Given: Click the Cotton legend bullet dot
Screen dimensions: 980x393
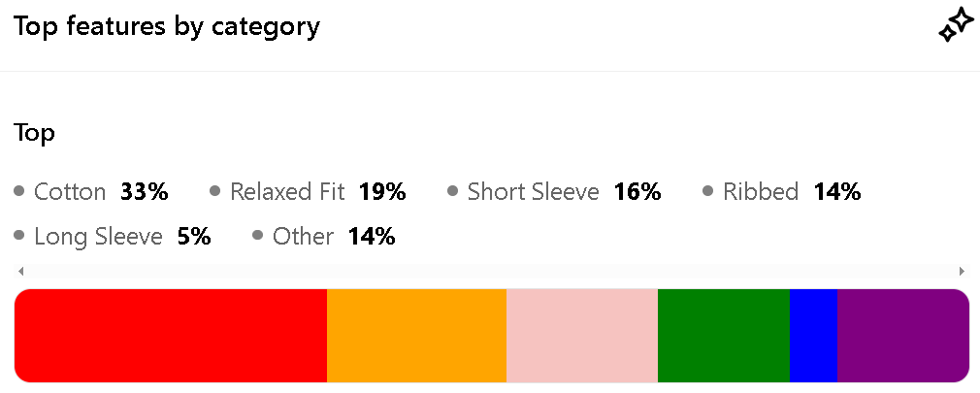Looking at the screenshot, I should coord(19,190).
